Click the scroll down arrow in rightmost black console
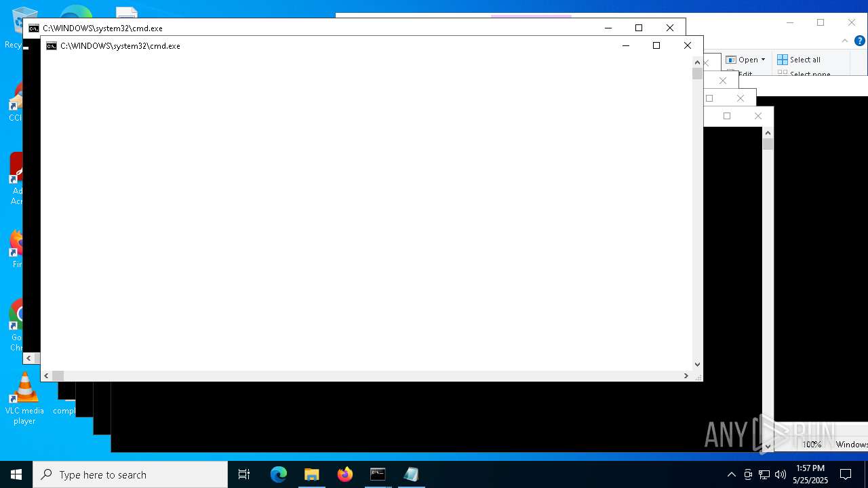 pos(768,446)
